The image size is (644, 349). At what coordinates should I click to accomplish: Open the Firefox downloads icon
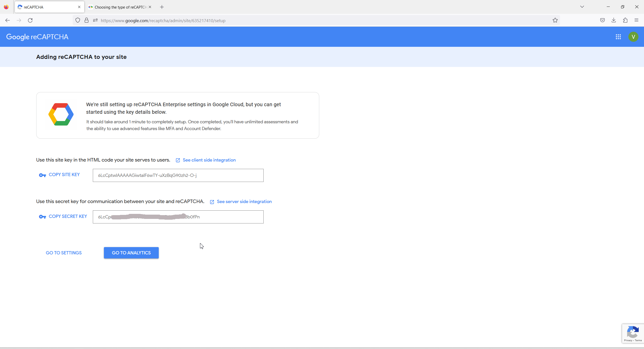pyautogui.click(x=614, y=20)
